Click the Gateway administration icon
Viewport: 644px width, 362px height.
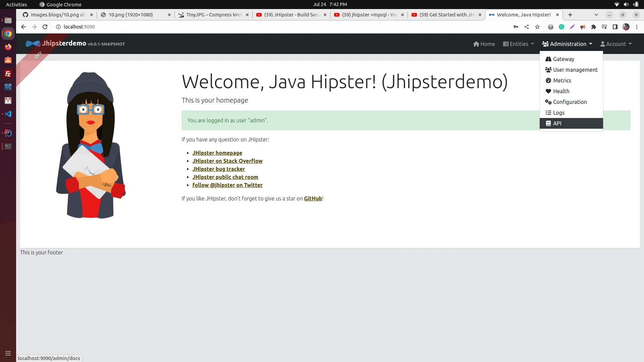pos(548,59)
